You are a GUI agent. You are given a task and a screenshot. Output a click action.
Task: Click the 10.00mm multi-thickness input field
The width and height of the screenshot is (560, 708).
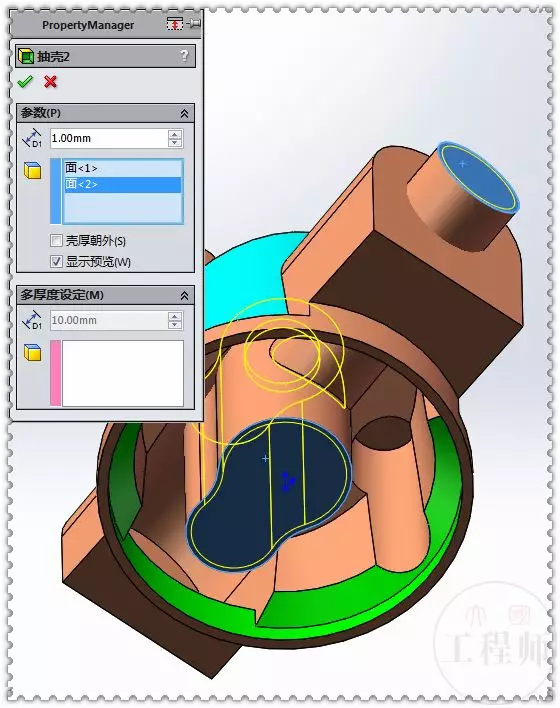pyautogui.click(x=109, y=320)
